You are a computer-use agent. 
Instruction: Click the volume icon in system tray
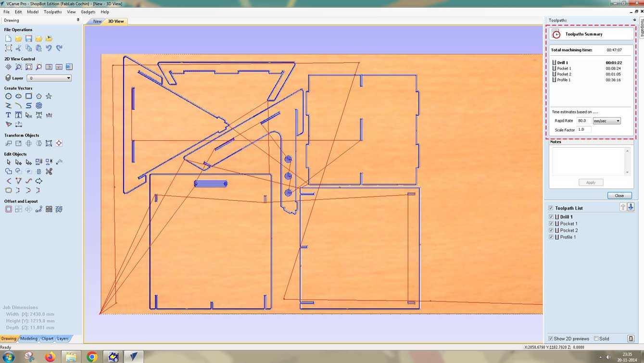609,357
